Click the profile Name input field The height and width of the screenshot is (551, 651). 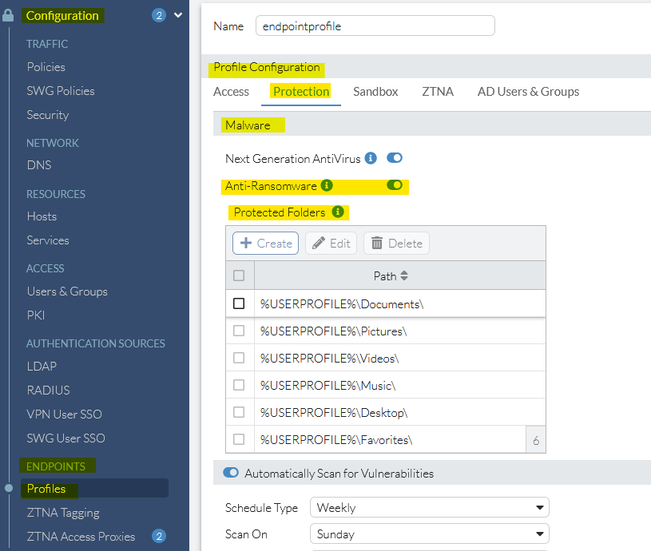(375, 26)
